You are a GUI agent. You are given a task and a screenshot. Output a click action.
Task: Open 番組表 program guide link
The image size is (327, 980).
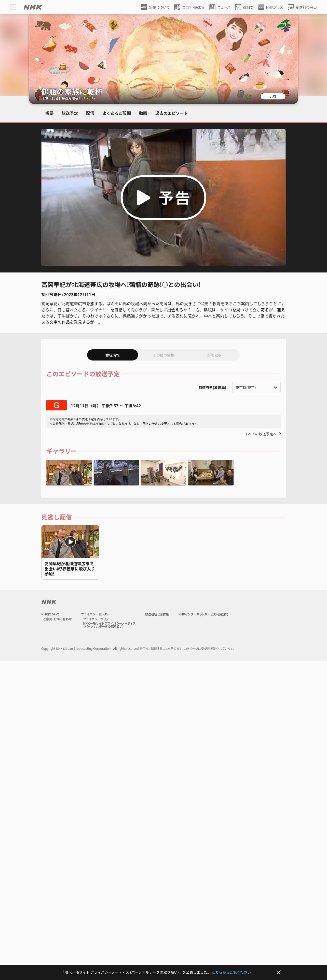(244, 7)
